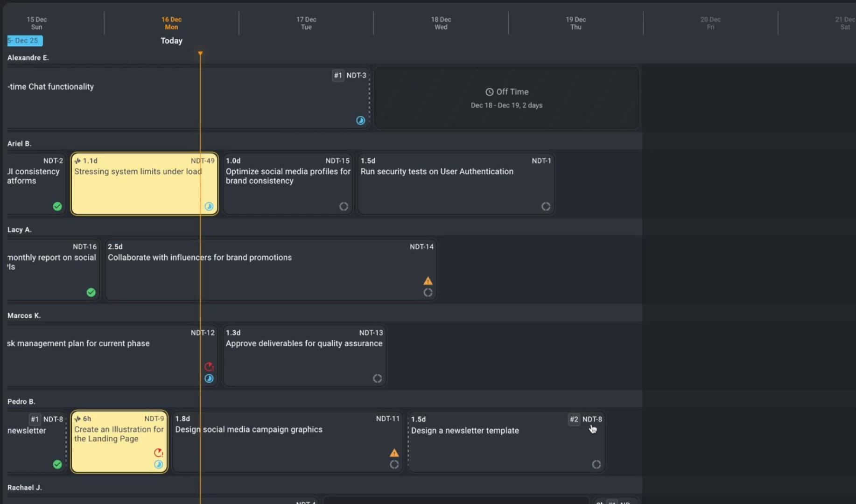Image resolution: width=856 pixels, height=504 pixels.
Task: Click warning triangle on influencer brand promotions task
Action: click(x=428, y=280)
